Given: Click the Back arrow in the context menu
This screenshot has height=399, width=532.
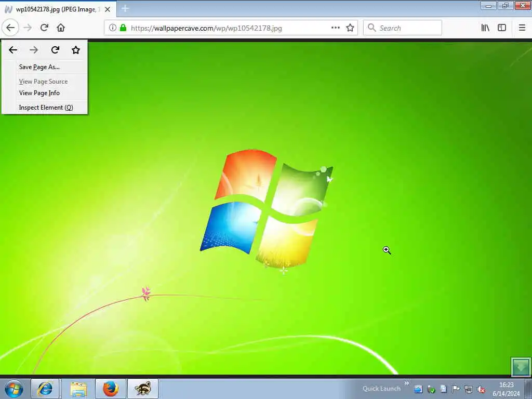Looking at the screenshot, I should click(13, 50).
